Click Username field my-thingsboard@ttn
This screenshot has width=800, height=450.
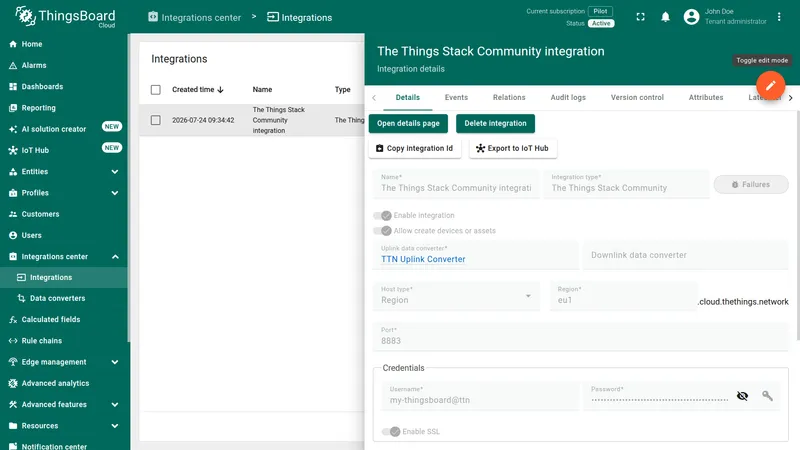point(480,396)
